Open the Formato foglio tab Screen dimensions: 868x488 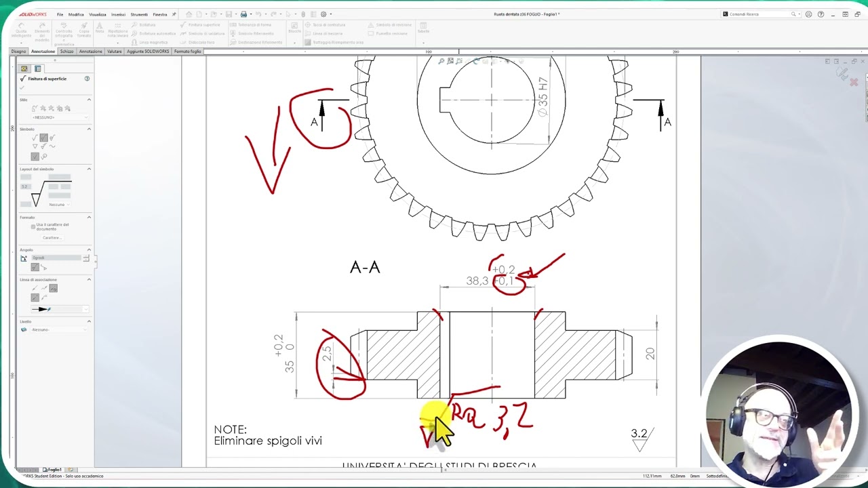(x=188, y=52)
